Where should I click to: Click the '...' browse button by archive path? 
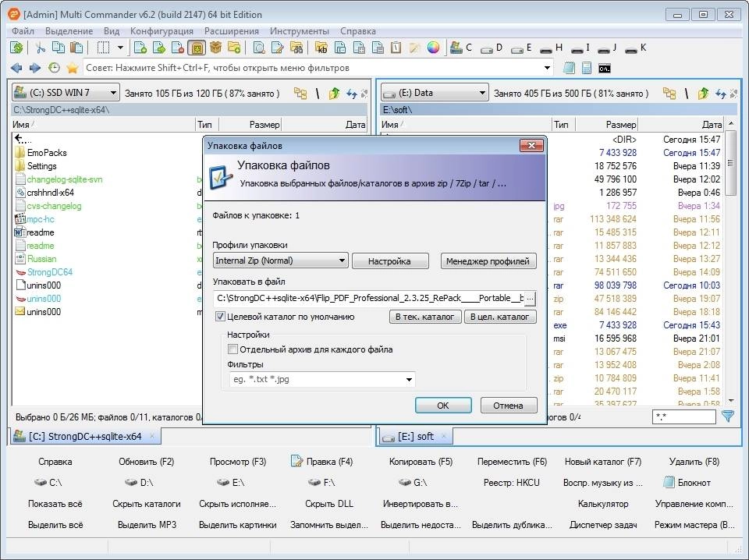point(530,299)
